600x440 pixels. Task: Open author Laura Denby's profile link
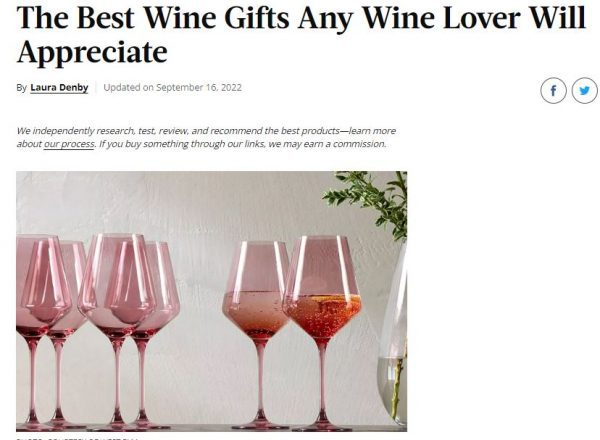tap(59, 88)
